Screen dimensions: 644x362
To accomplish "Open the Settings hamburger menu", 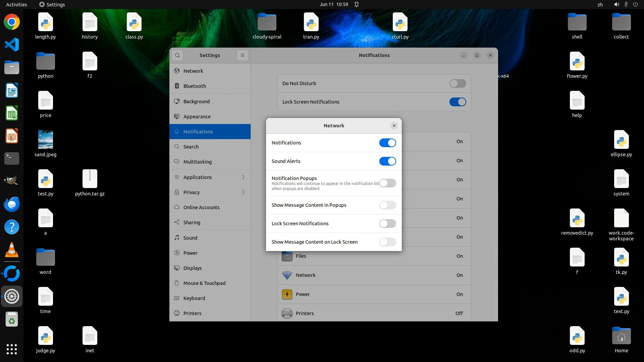I will coord(243,55).
